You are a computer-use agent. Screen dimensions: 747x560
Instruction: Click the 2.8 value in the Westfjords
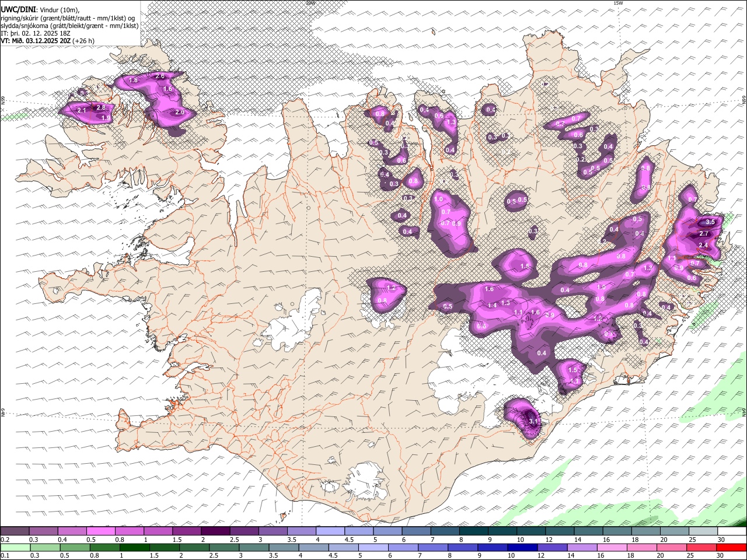101,107
